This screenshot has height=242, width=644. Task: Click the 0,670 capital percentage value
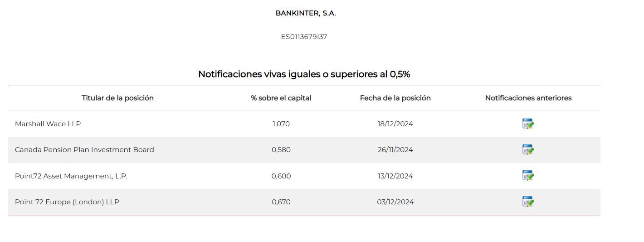pyautogui.click(x=281, y=202)
